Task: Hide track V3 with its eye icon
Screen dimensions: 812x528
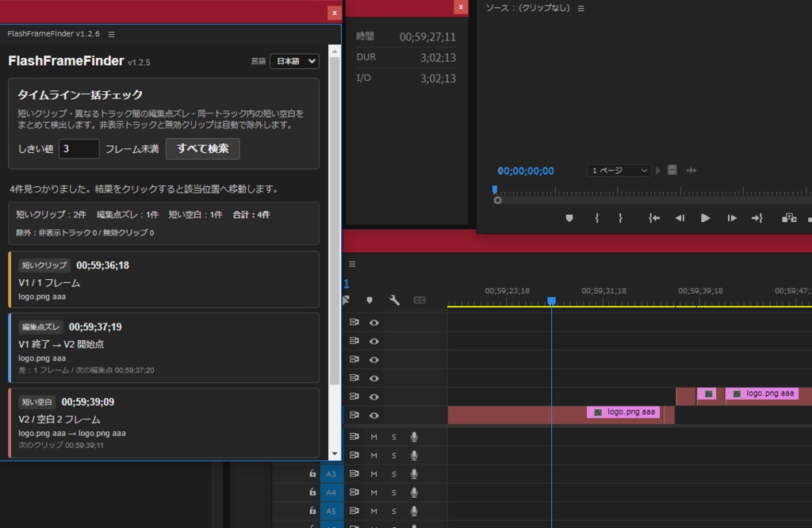Action: (374, 378)
